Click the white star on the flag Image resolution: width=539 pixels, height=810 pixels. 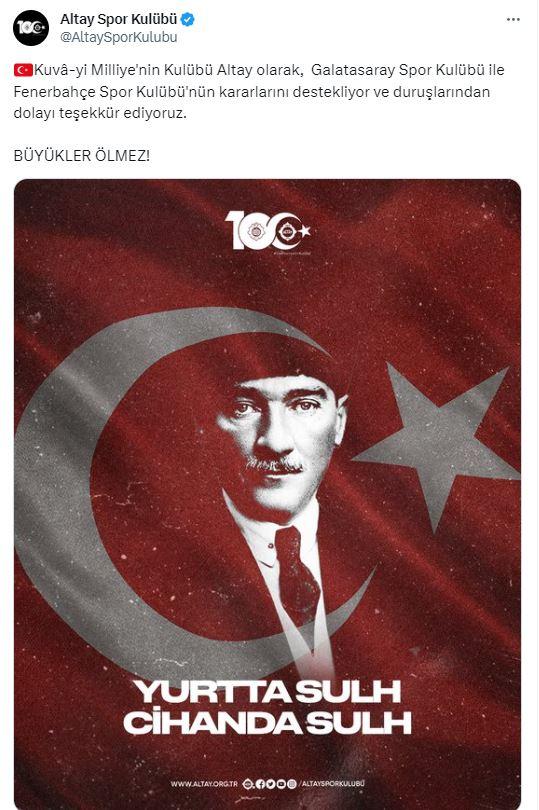point(438,444)
